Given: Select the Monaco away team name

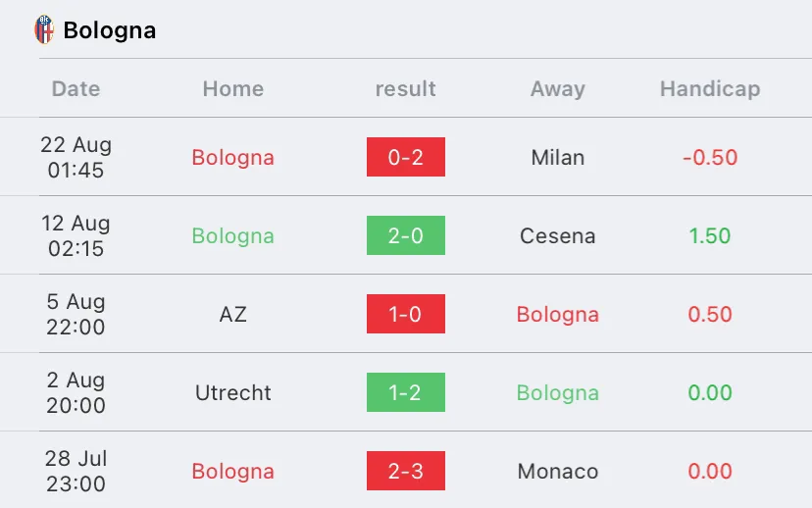Looking at the screenshot, I should coord(558,471).
